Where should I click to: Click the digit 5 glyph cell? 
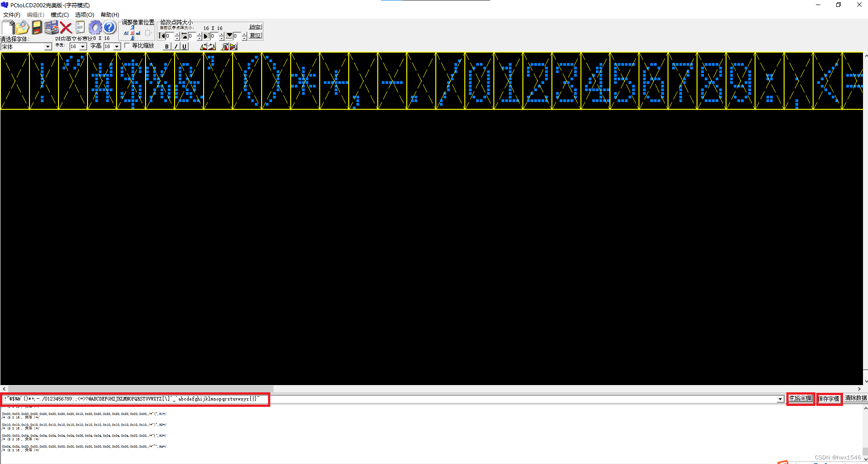[x=624, y=81]
